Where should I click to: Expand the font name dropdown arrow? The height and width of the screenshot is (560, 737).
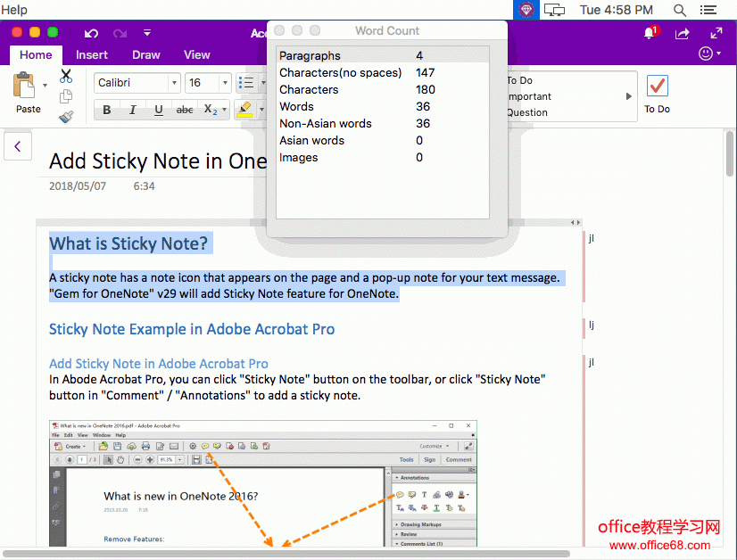click(174, 83)
